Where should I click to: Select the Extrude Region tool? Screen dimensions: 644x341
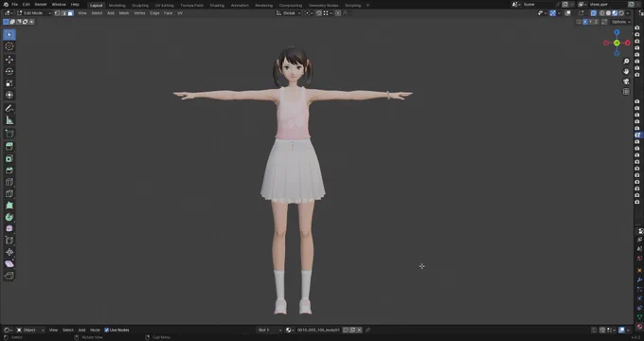(x=9, y=147)
